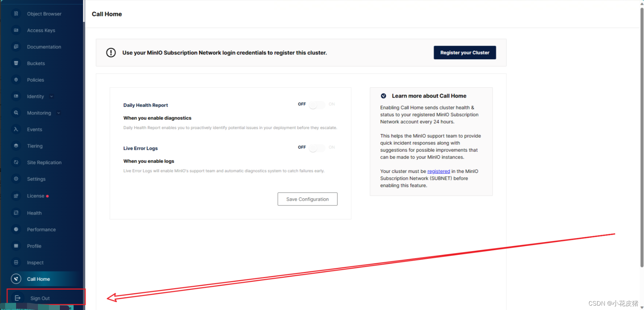Viewport: 644px width, 310px height.
Task: Click the Call Home phone icon
Action: click(16, 279)
